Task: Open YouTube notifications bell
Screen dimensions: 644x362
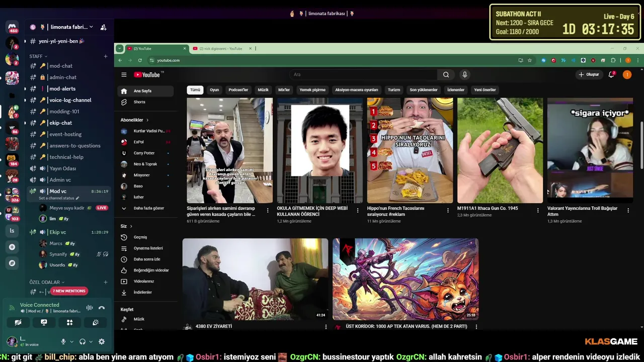Action: click(612, 74)
